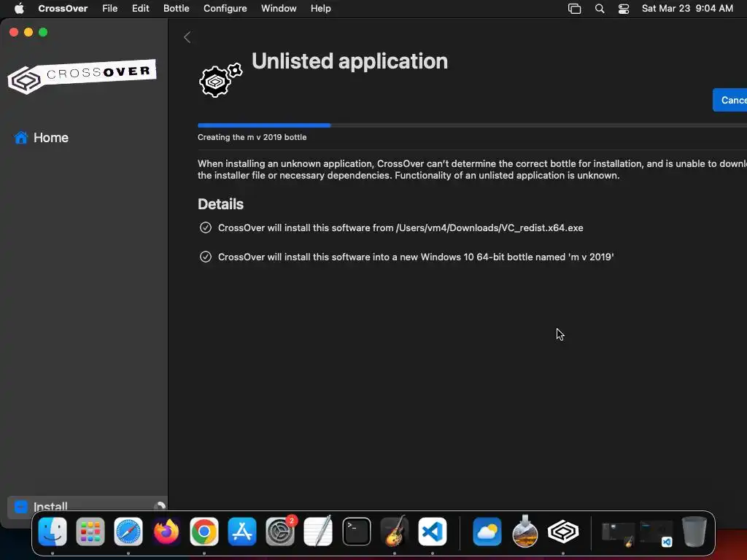Open the minimized VS Code window thumbnail in Dock
The width and height of the screenshot is (747, 560).
click(656, 534)
